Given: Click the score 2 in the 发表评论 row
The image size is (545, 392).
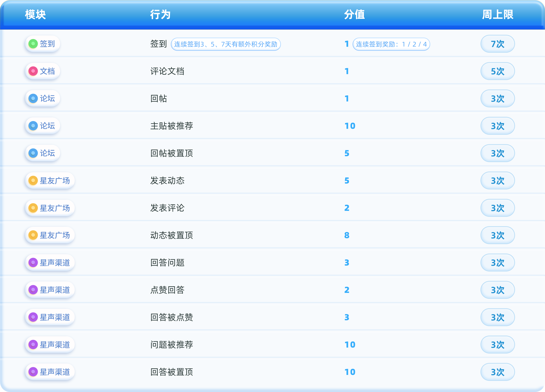Looking at the screenshot, I should [347, 208].
